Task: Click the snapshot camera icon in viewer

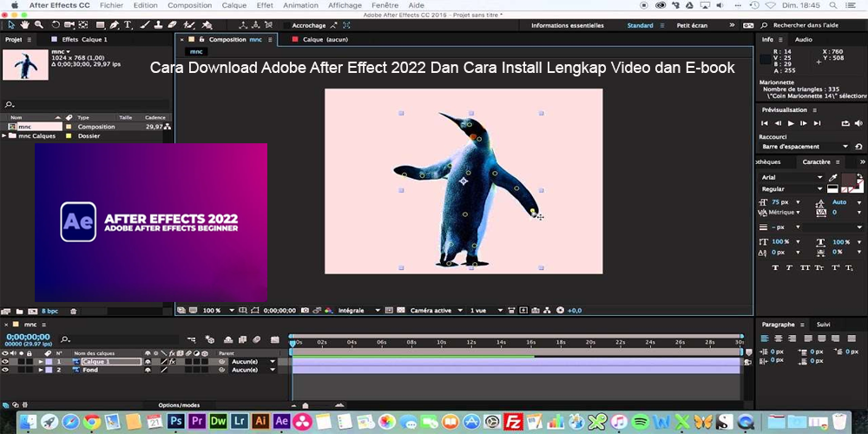Action: [x=305, y=311]
